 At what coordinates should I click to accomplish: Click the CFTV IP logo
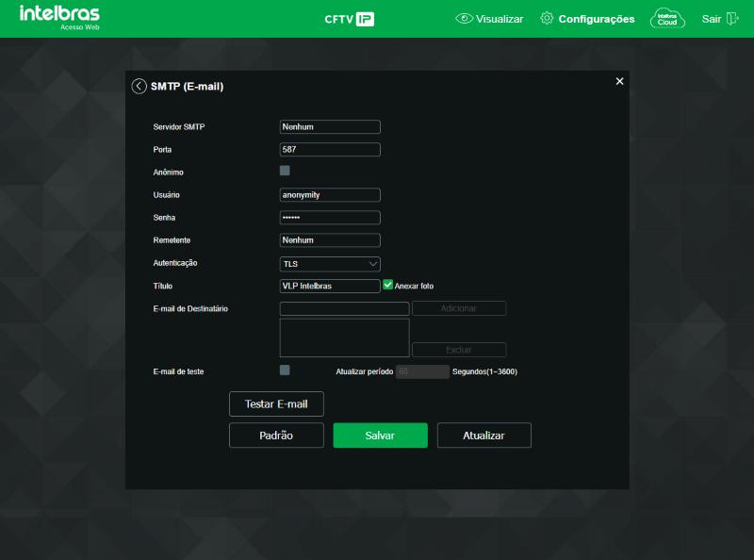click(349, 19)
